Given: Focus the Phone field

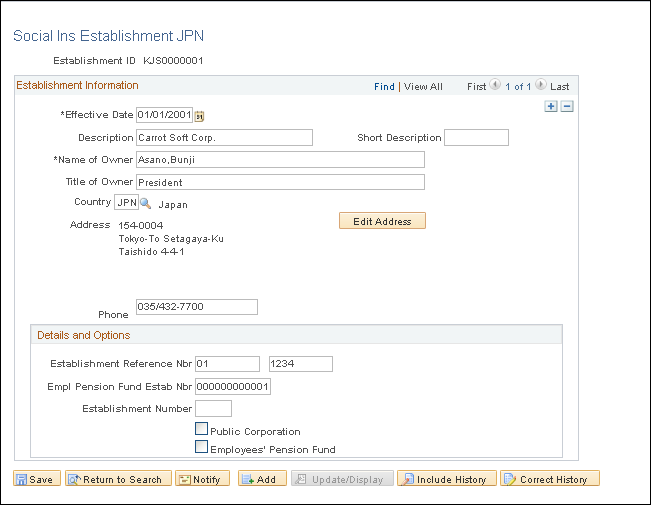Looking at the screenshot, I should coord(197,307).
